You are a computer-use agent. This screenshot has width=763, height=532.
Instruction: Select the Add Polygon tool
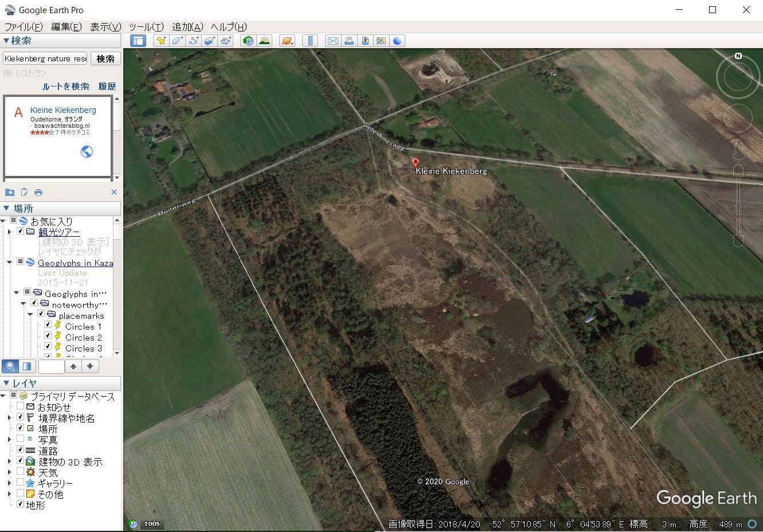[177, 41]
